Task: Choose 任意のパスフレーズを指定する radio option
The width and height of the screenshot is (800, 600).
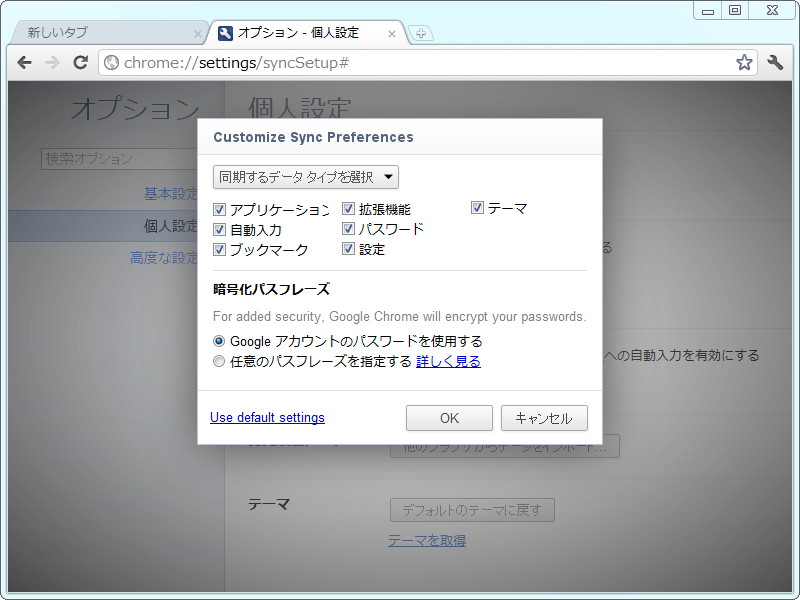Action: point(219,361)
